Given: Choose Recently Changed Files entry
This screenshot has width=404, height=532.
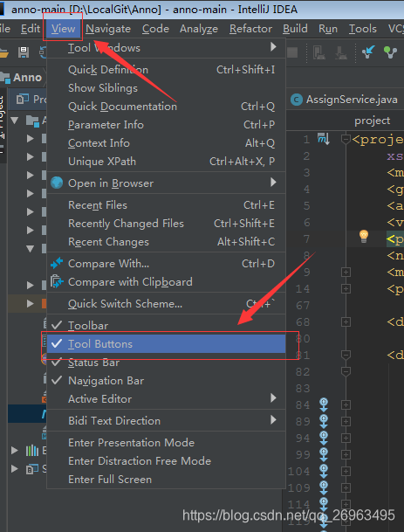Looking at the screenshot, I should pyautogui.click(x=166, y=224).
